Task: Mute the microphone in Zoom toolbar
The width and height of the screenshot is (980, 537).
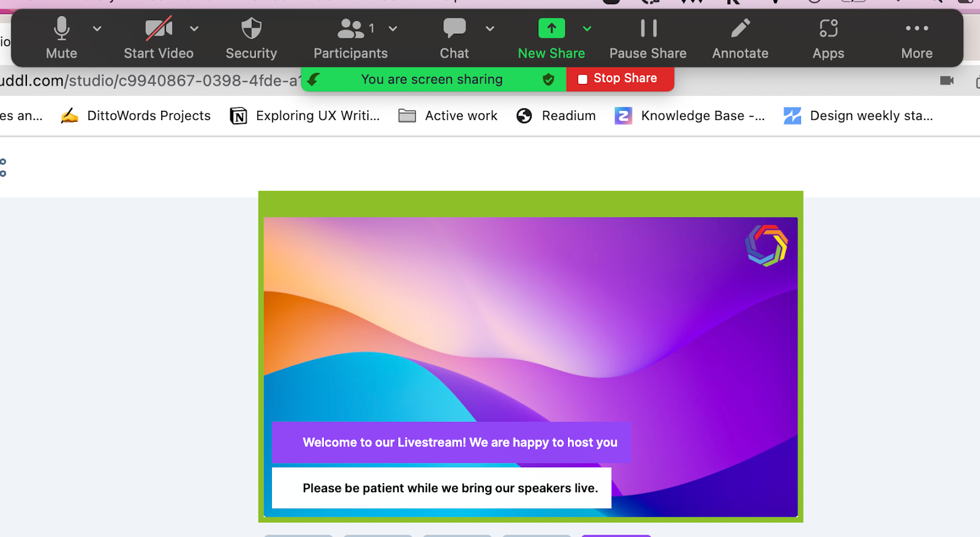Action: point(61,38)
